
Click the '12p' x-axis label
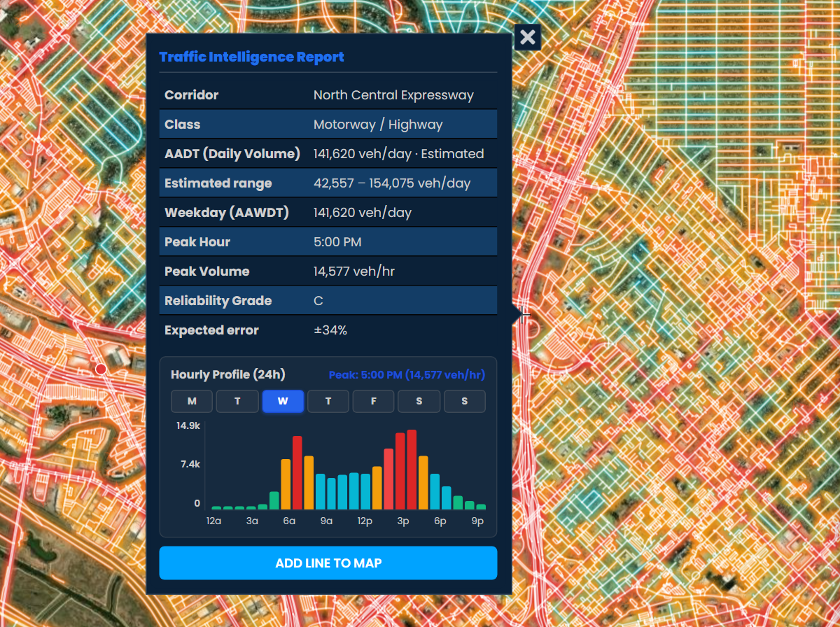[364, 521]
